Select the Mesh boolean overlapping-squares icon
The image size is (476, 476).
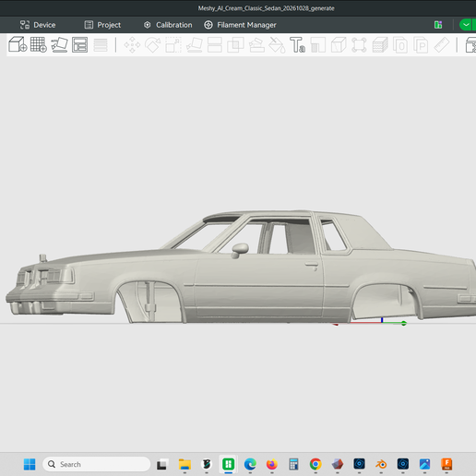235,45
